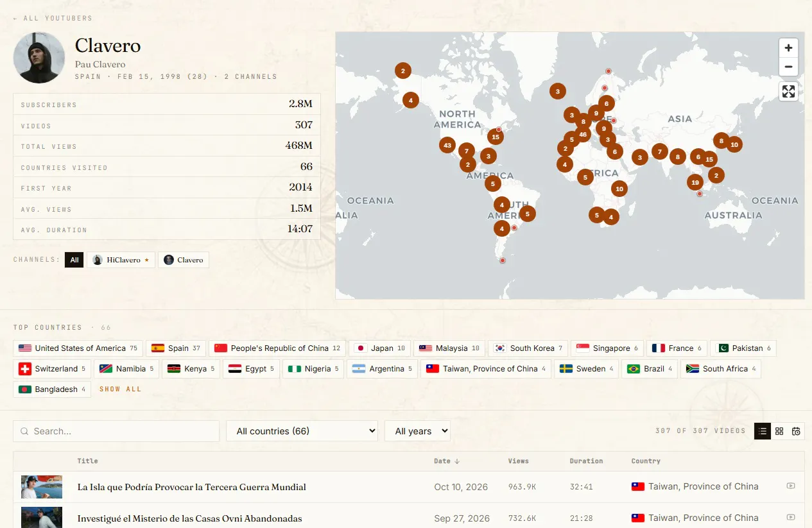Viewport: 812px width, 528px height.
Task: Open the All years dropdown
Action: 417,431
